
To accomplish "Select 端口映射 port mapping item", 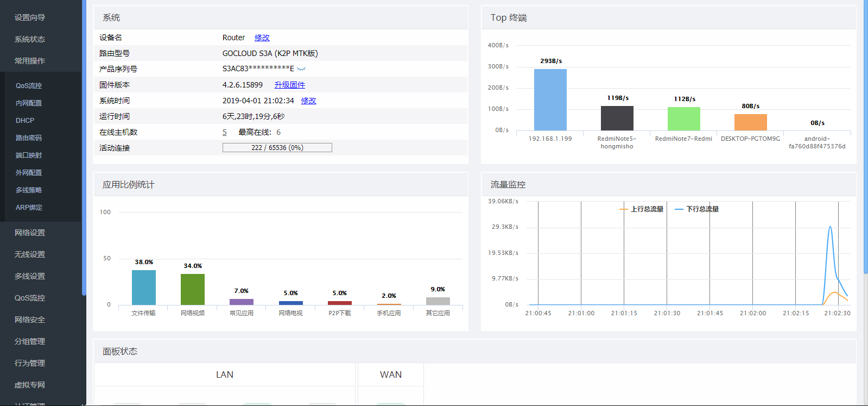I will tap(29, 155).
